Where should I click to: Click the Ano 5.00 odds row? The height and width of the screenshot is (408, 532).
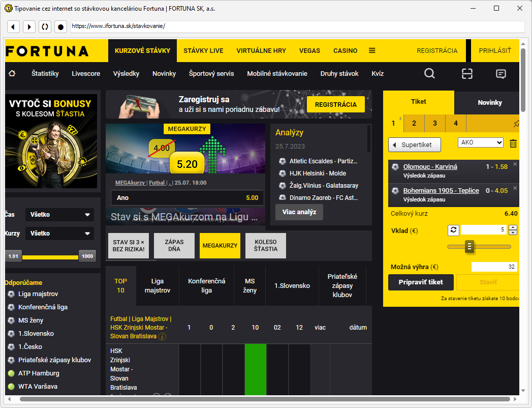pos(187,198)
